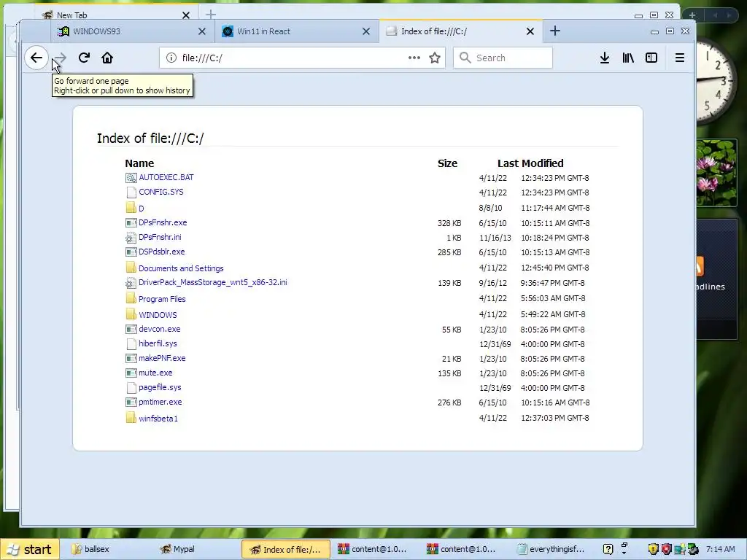The image size is (747, 560).
Task: Open Mypal taskbar item
Action: coord(196,550)
